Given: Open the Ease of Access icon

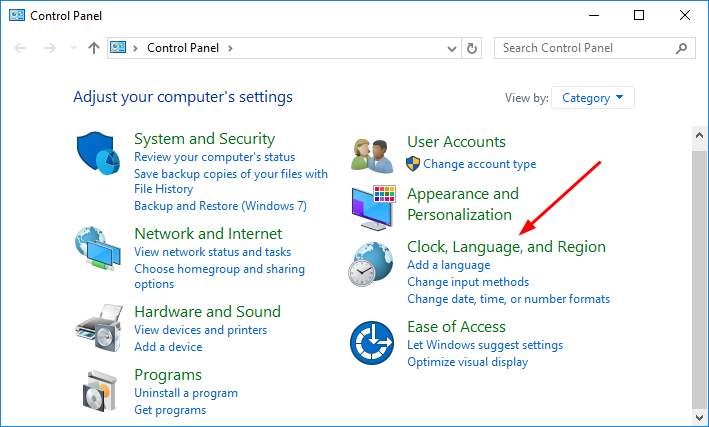Looking at the screenshot, I should tap(372, 343).
